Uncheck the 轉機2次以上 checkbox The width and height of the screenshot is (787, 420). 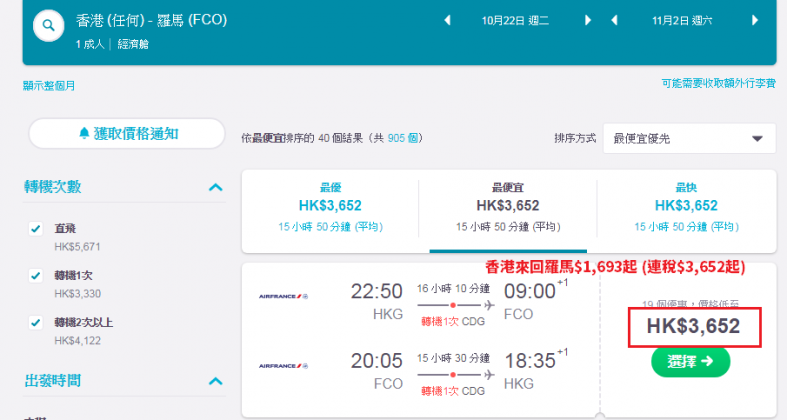(x=36, y=322)
